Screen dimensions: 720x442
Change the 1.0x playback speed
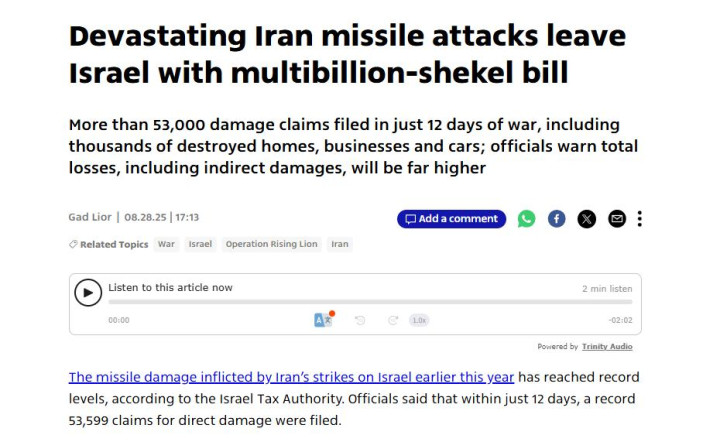(x=419, y=320)
